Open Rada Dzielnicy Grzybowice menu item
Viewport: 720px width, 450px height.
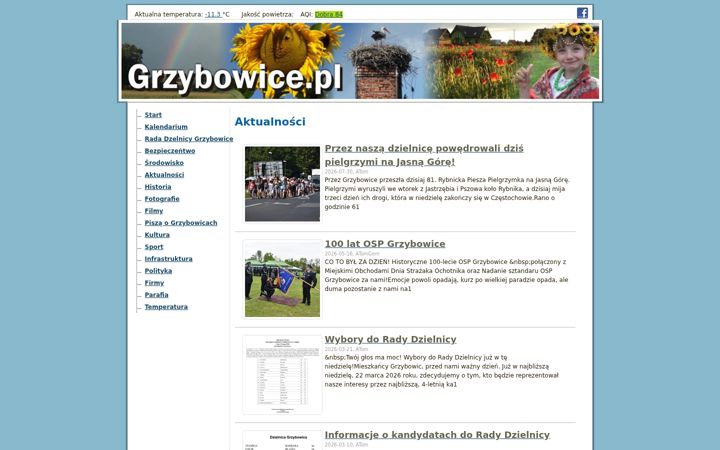(189, 139)
